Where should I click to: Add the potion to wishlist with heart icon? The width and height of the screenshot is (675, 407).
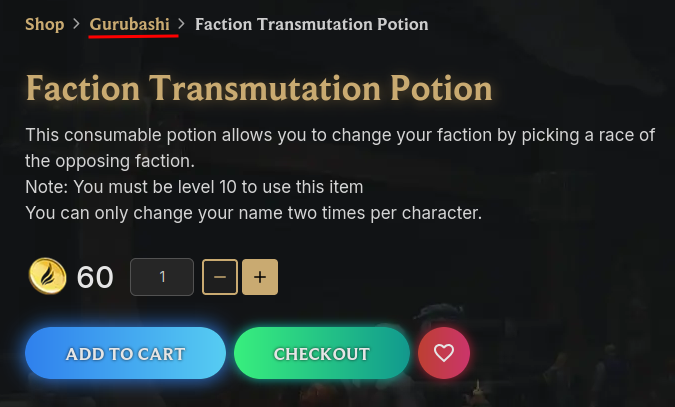[x=444, y=353]
